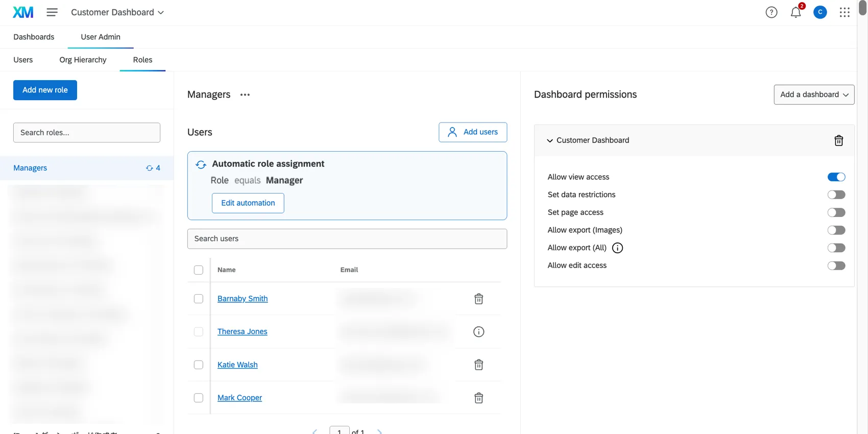868x434 pixels.
Task: Click the sync count icon on Managers role
Action: [x=150, y=168]
